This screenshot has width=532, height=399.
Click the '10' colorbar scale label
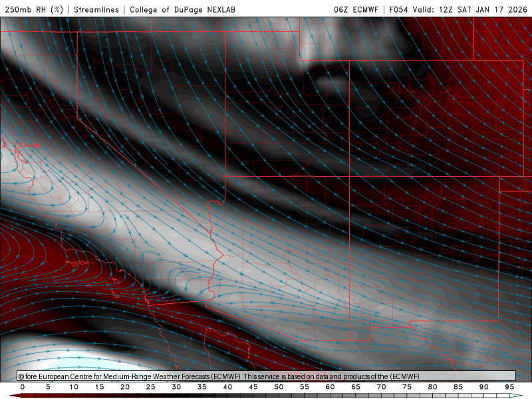[x=74, y=387]
